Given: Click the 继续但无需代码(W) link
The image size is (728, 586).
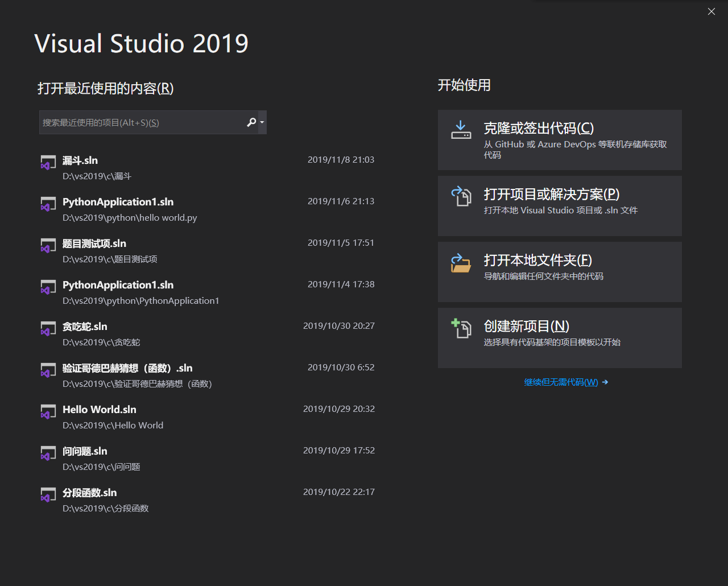Looking at the screenshot, I should coord(561,382).
